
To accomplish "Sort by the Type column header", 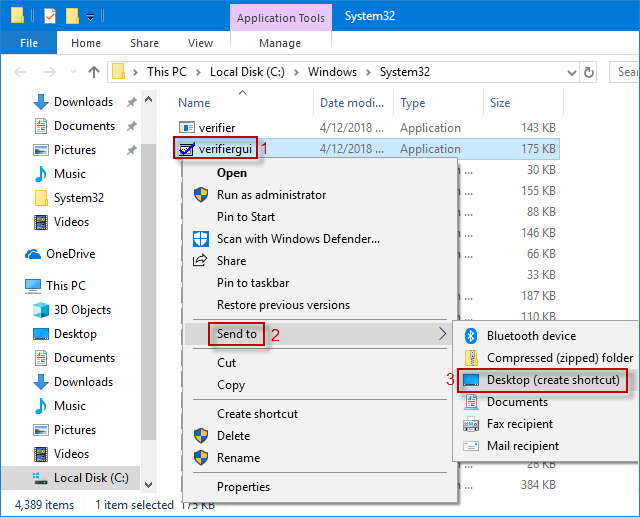I will 438,103.
